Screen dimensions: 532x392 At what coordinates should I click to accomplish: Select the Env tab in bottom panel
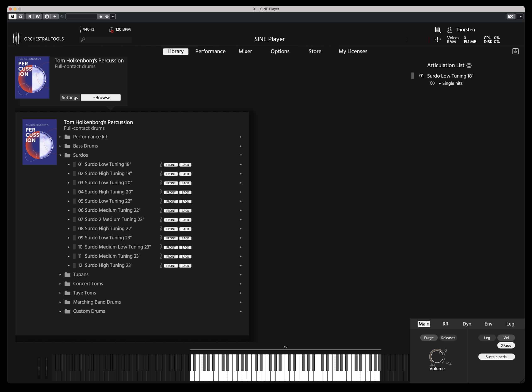point(488,324)
